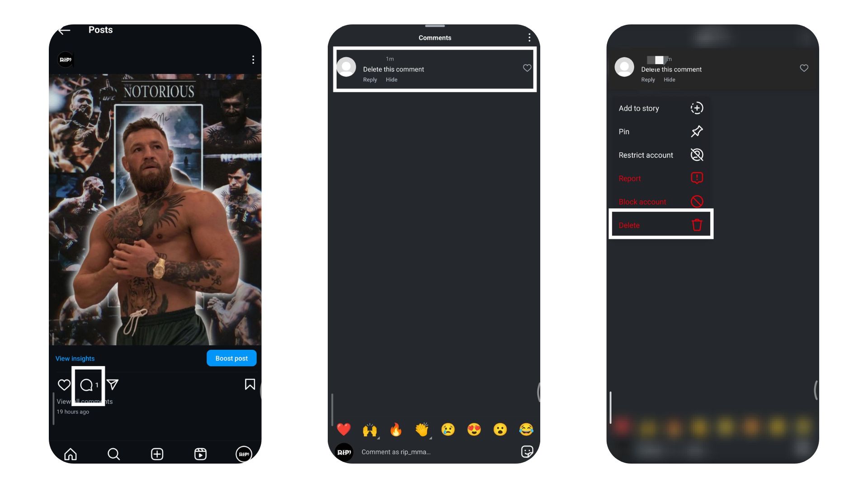Click the Delete comment icon
The height and width of the screenshot is (488, 868).
pos(696,225)
